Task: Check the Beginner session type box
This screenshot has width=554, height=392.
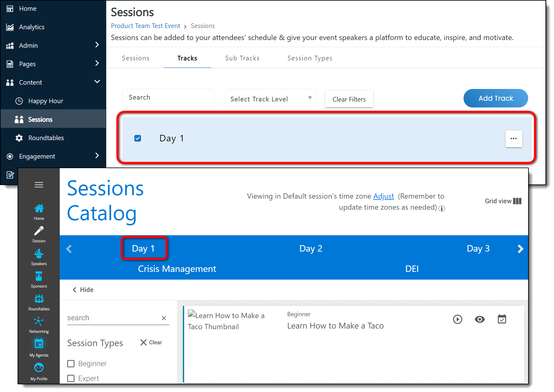Action: (71, 364)
